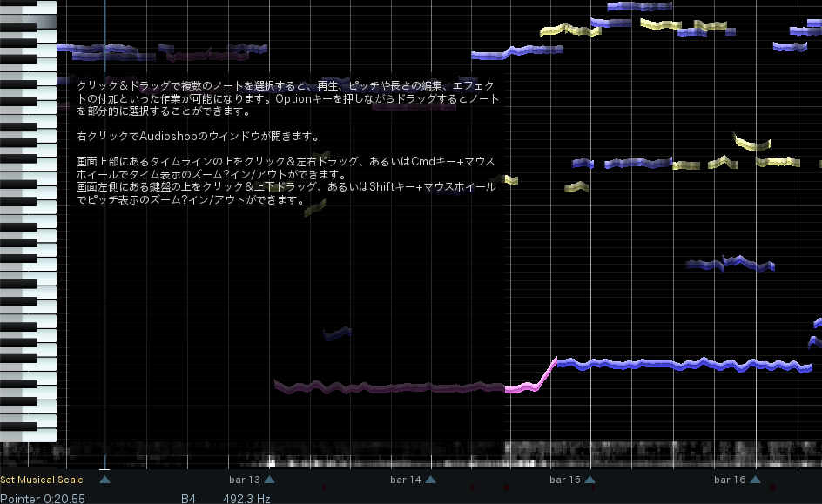Click the bar 16 triangle marker
The width and height of the screenshot is (822, 504).
(756, 480)
